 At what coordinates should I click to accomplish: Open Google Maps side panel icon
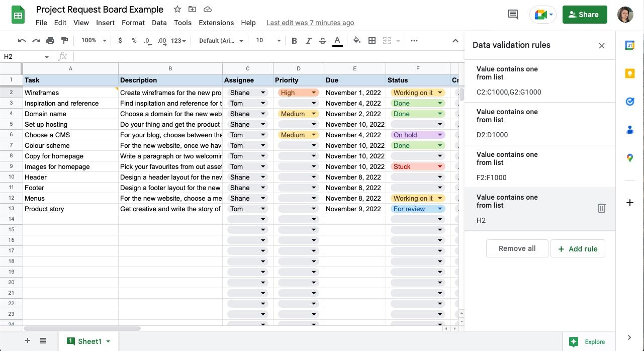click(x=629, y=158)
